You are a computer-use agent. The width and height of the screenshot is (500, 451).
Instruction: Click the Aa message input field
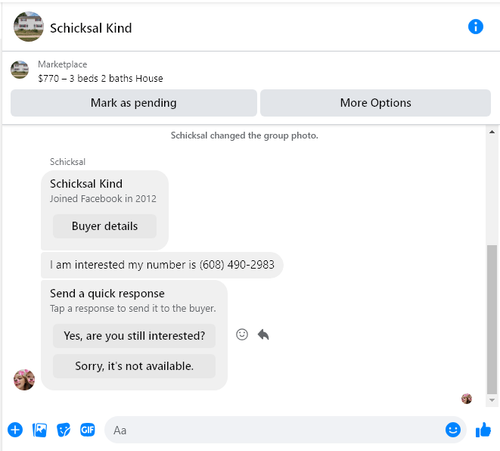(277, 430)
